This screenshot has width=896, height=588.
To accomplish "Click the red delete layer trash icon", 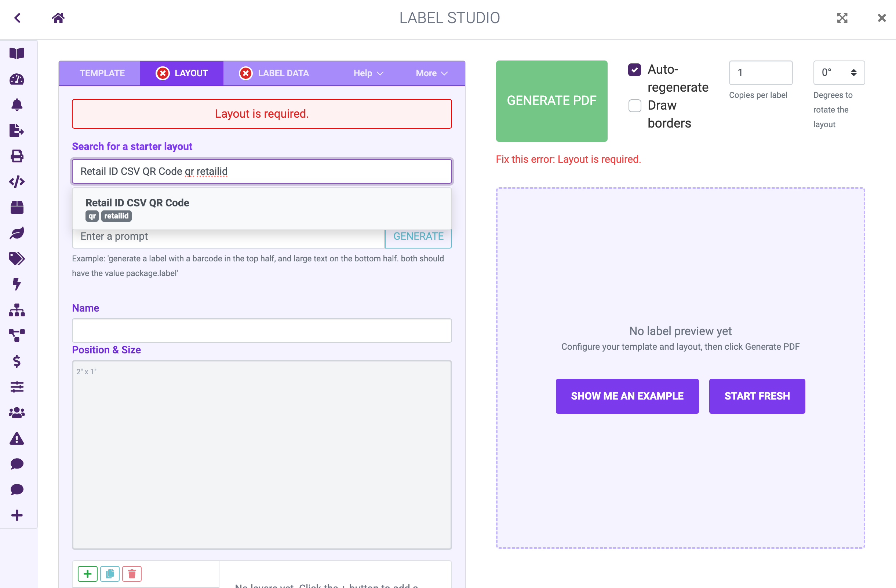I will (132, 573).
